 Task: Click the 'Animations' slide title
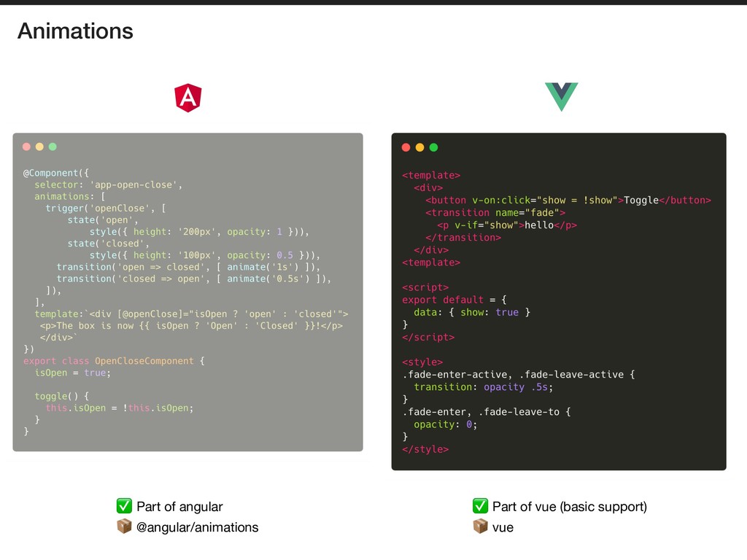(75, 31)
